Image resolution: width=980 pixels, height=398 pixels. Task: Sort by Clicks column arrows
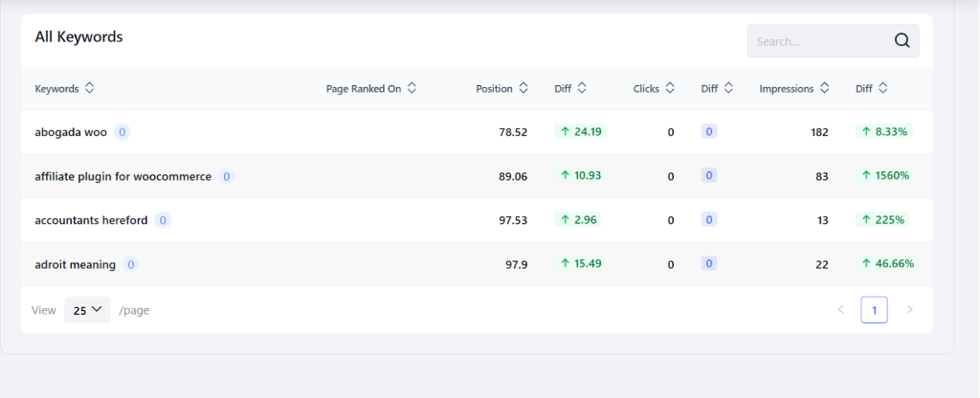point(670,88)
